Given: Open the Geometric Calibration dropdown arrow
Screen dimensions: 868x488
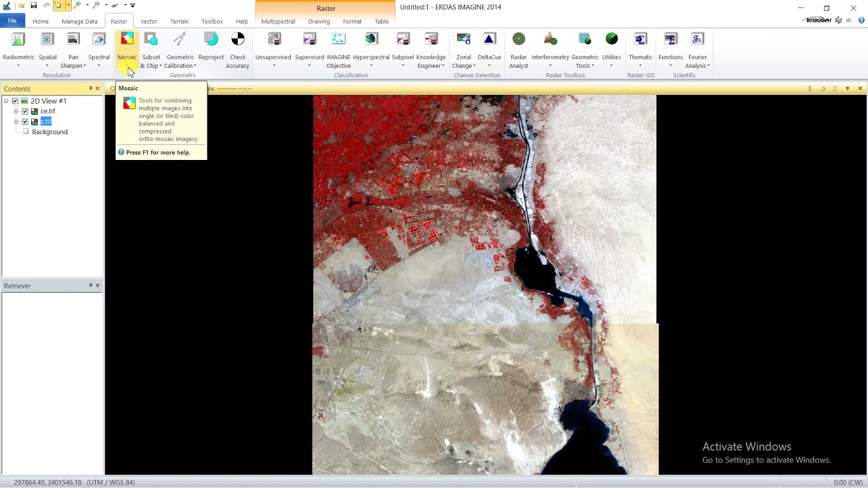Looking at the screenshot, I should 195,66.
